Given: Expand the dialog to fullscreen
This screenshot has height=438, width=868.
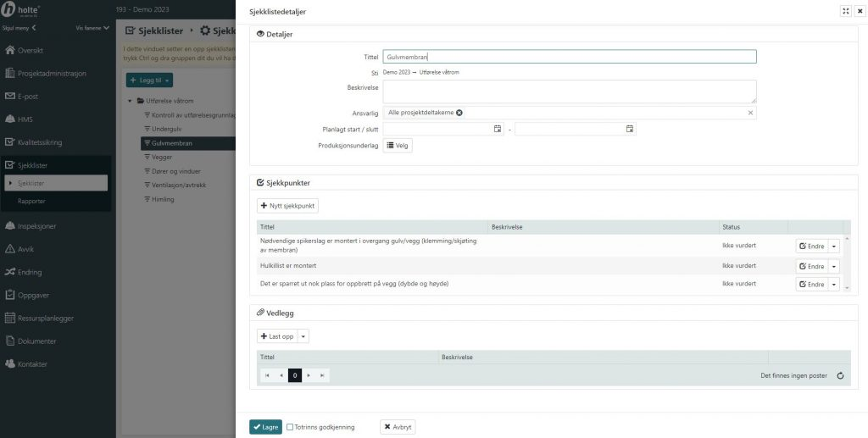Looking at the screenshot, I should tap(845, 11).
